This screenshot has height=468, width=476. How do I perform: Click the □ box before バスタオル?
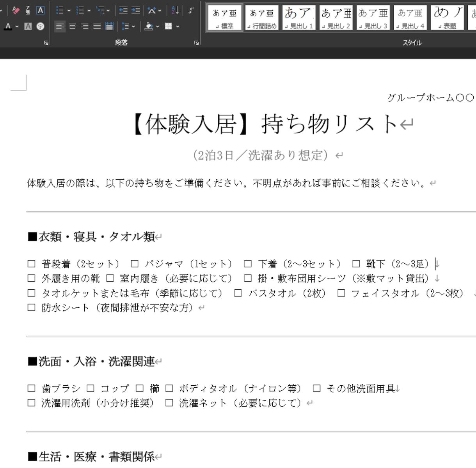(x=238, y=293)
